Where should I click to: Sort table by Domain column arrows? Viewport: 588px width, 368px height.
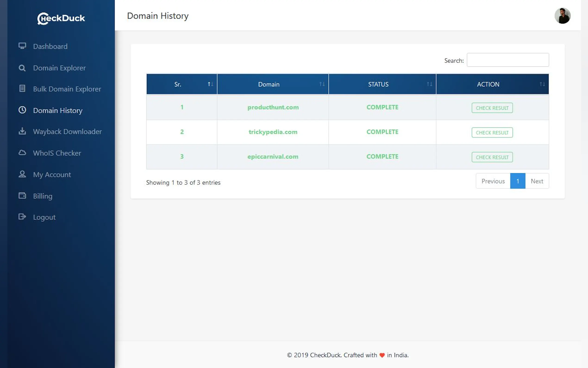pyautogui.click(x=322, y=84)
